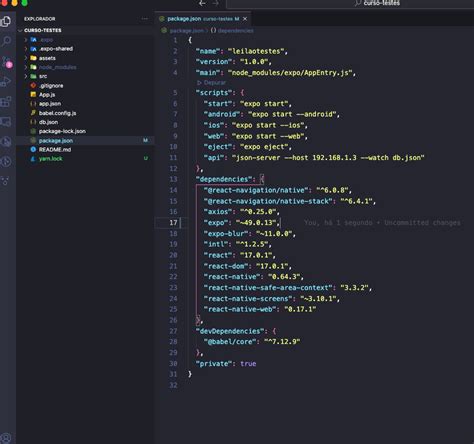Expand the .expo-shared folder chevron
Viewport: 474px width, 444px height.
[26, 49]
